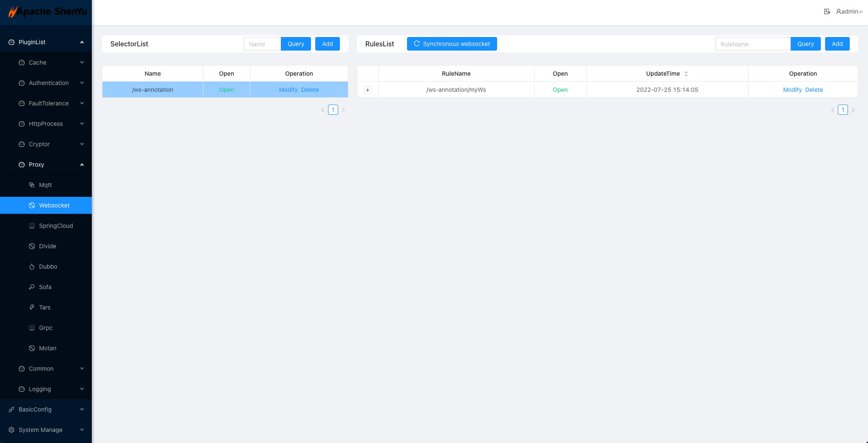Click the Tars lightning icon
This screenshot has height=443, width=868.
(x=32, y=307)
